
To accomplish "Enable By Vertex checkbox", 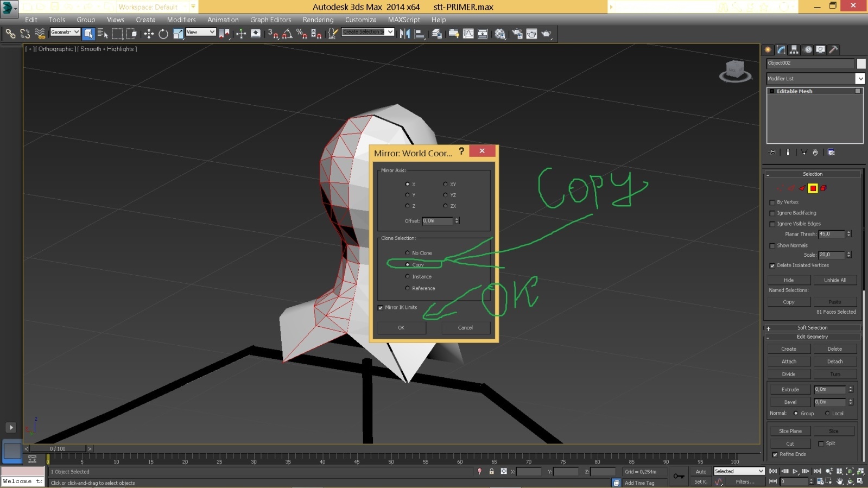I will (772, 202).
